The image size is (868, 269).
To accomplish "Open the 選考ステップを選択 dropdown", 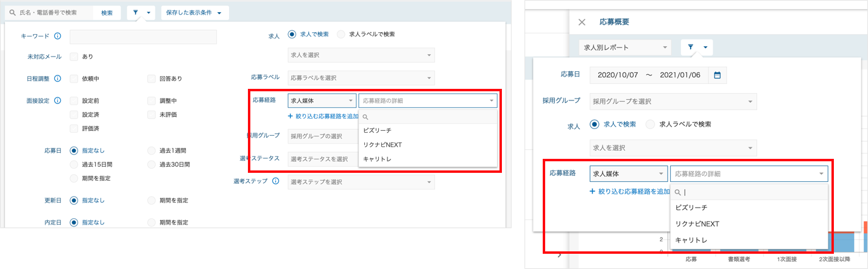I will click(x=361, y=181).
